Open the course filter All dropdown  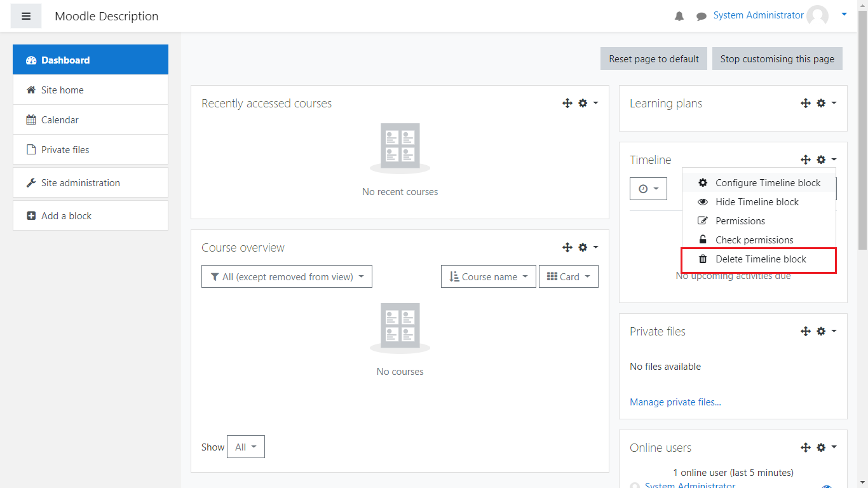pyautogui.click(x=287, y=276)
